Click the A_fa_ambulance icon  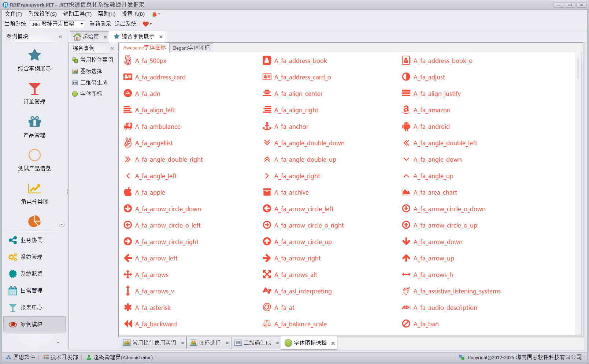[x=128, y=127]
